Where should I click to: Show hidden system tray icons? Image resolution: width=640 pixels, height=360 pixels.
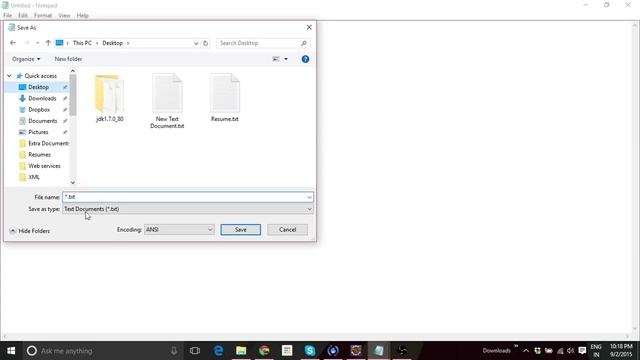(x=526, y=351)
